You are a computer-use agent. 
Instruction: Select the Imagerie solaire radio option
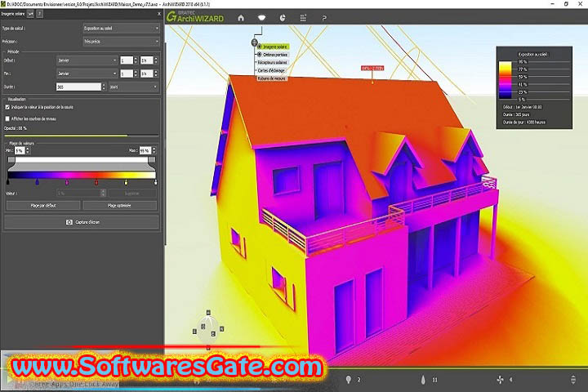click(x=259, y=47)
